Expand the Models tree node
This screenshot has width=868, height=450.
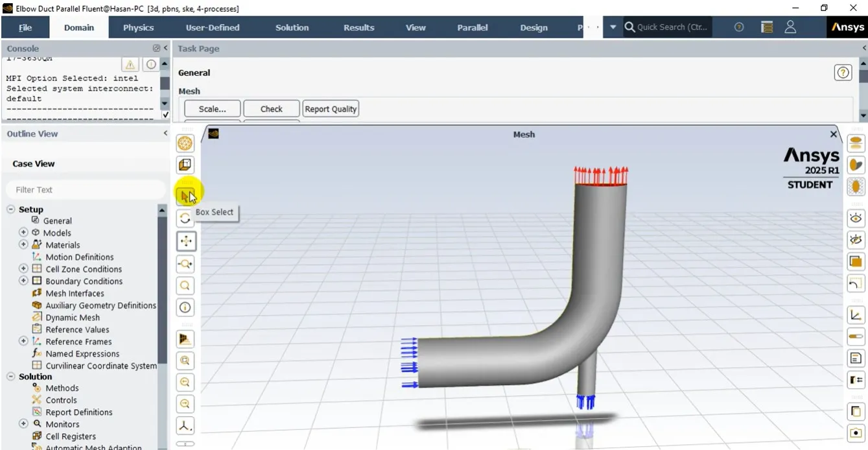(23, 233)
